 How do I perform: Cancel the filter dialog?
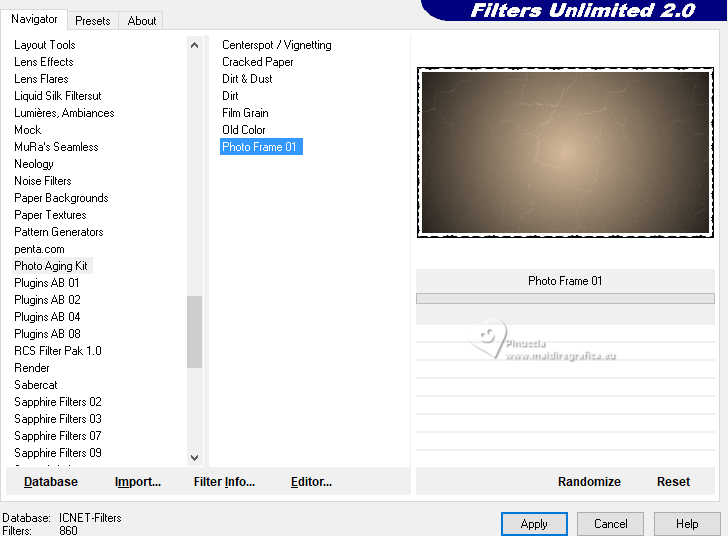[x=611, y=524]
